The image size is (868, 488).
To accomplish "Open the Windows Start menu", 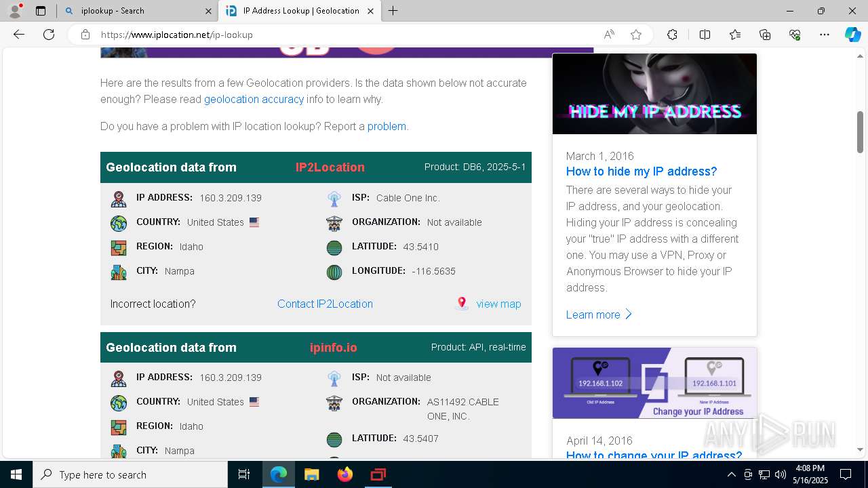I will [x=16, y=474].
